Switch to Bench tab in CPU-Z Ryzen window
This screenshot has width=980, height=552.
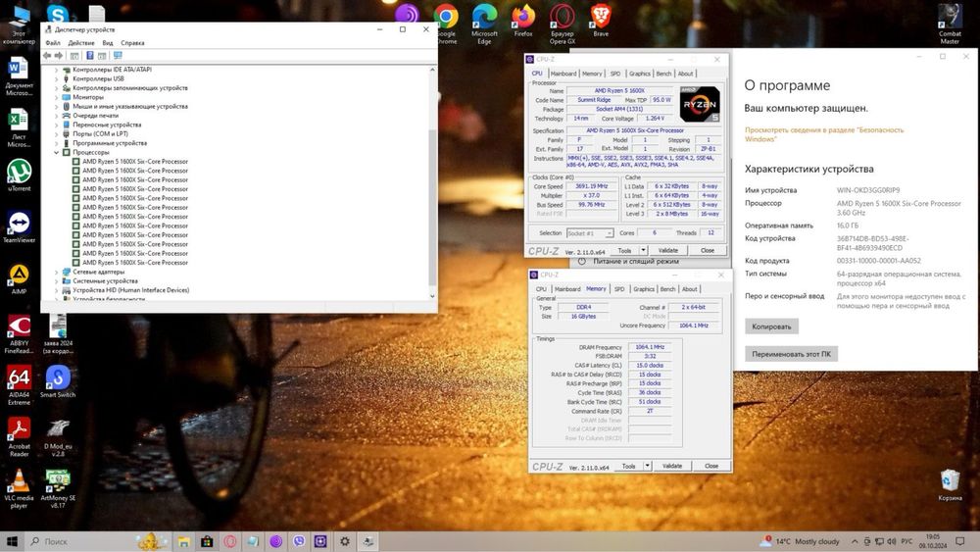[x=663, y=74]
